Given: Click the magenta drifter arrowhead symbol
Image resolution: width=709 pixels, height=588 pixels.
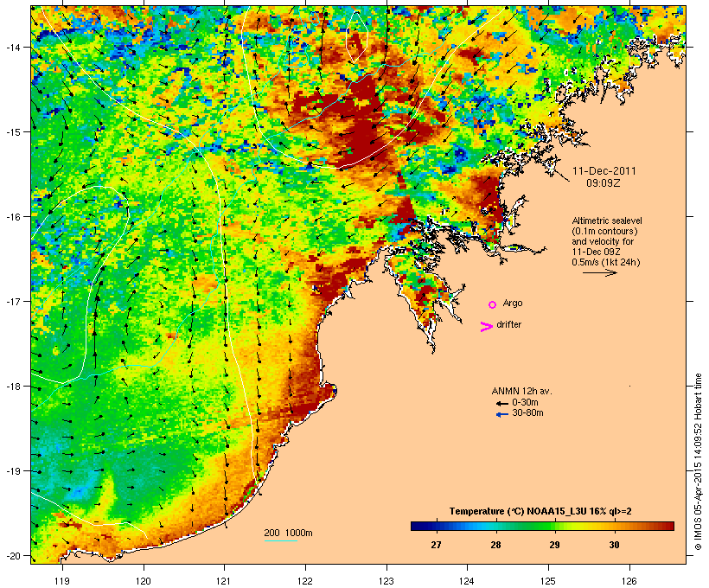Looking at the screenshot, I should 487,327.
